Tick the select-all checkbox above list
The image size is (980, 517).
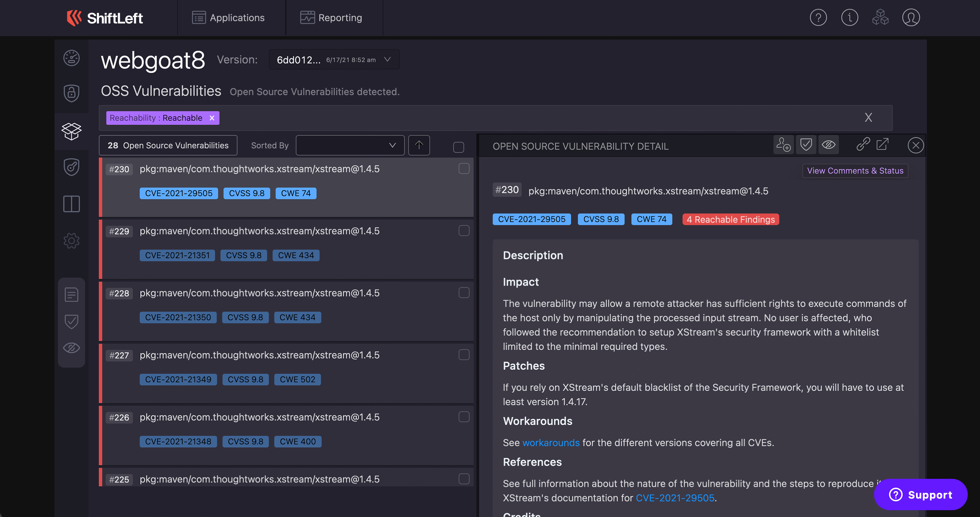pyautogui.click(x=458, y=147)
